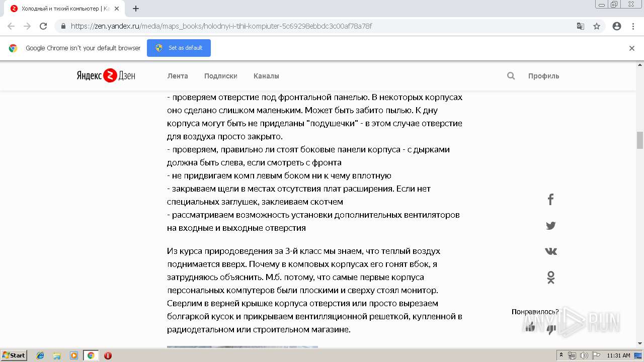Click the scrollbar up arrow
This screenshot has height=362, width=644.
[x=640, y=65]
